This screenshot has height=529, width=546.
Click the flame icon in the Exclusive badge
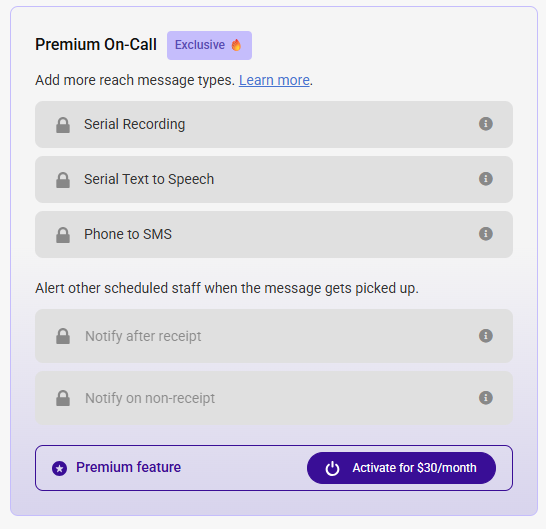point(236,45)
